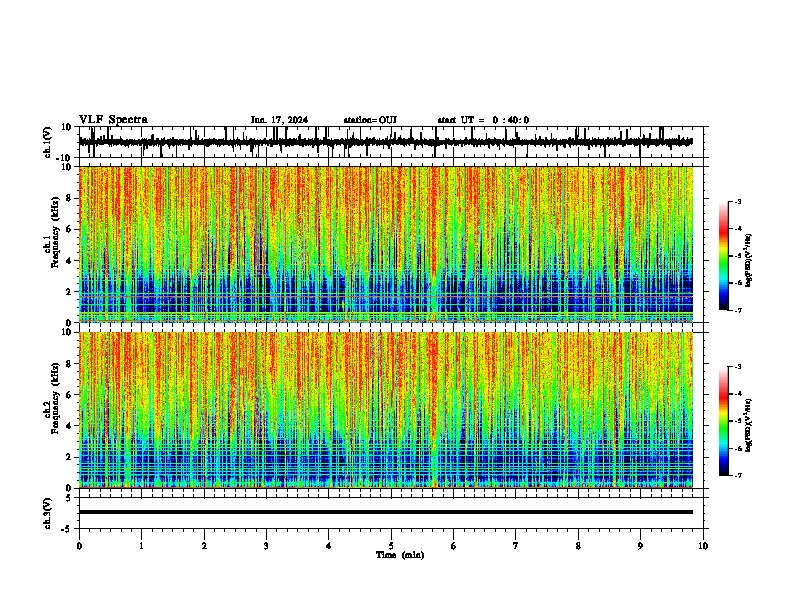The width and height of the screenshot is (792, 612).
Task: Click the '-3' label on ch.1 color bar
Action: point(737,201)
